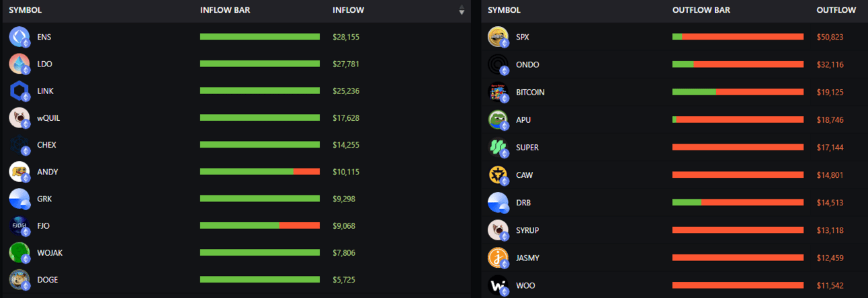Image resolution: width=868 pixels, height=298 pixels.
Task: Click the SPX outflow bar
Action: point(738,36)
